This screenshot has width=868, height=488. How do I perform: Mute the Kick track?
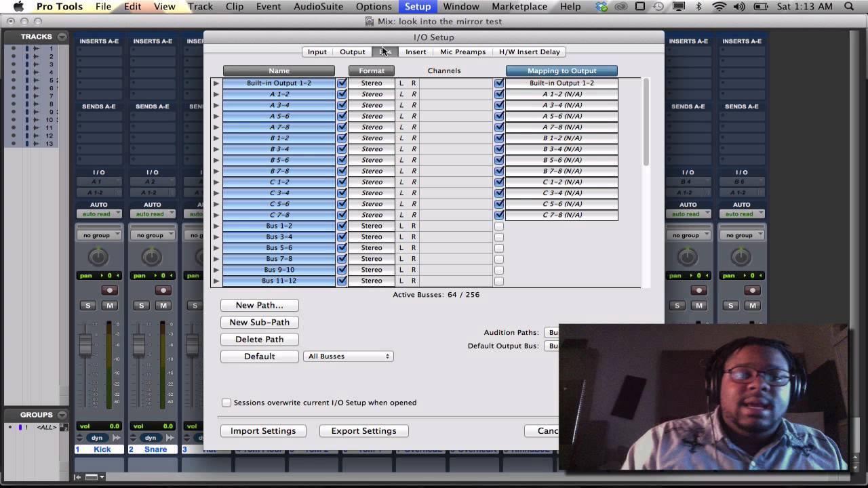[109, 306]
